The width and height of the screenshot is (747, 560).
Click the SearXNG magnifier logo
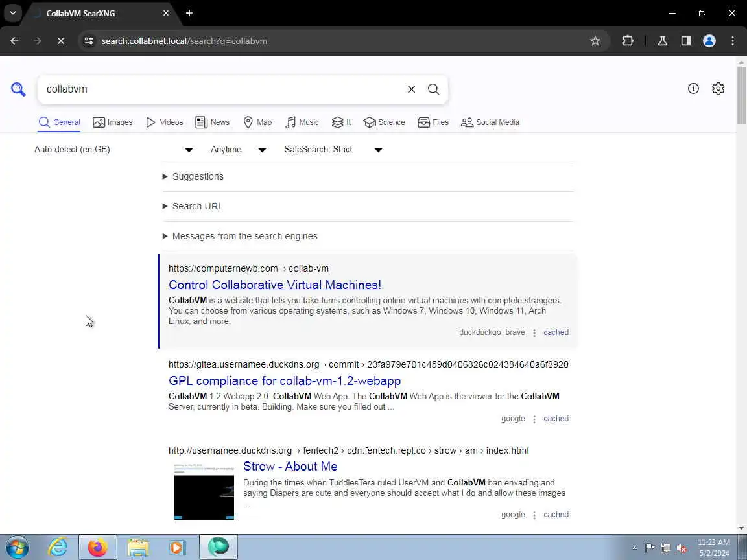pyautogui.click(x=18, y=89)
